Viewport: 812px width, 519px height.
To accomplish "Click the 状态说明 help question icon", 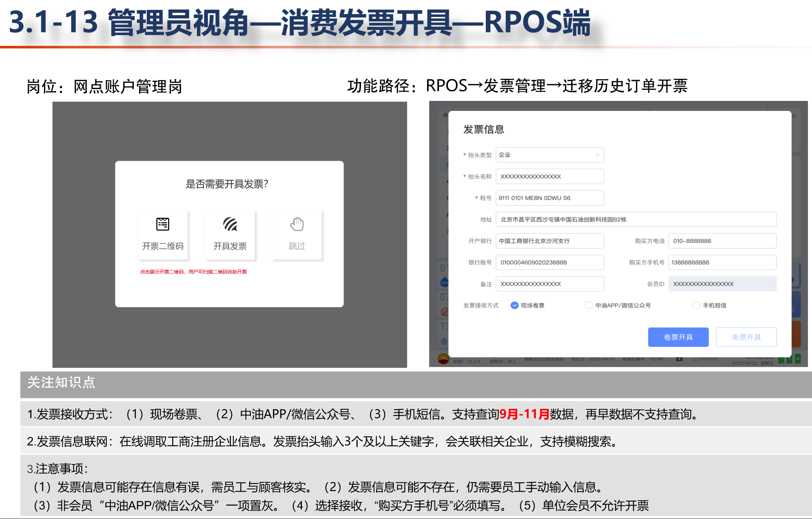I will pos(695,359).
